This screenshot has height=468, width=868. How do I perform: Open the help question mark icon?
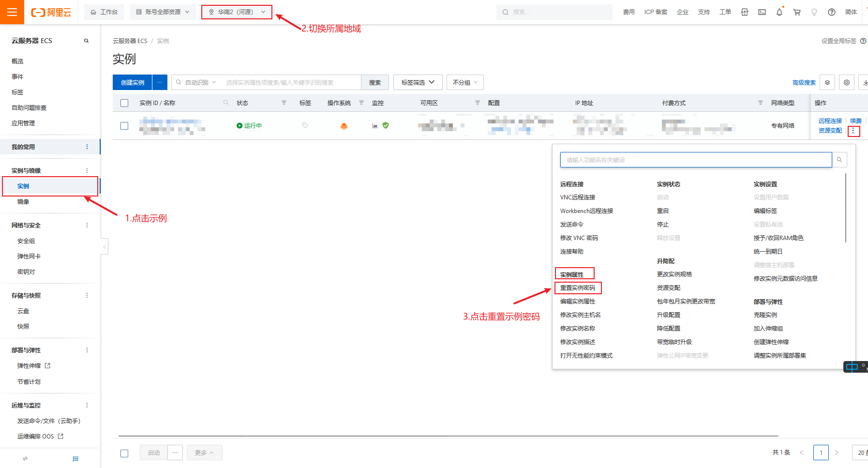click(832, 12)
